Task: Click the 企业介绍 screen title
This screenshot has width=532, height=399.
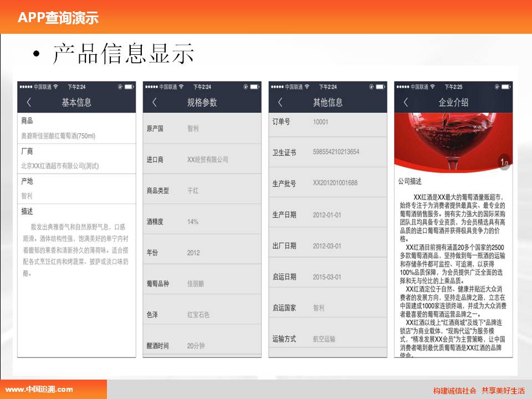Action: click(x=453, y=102)
